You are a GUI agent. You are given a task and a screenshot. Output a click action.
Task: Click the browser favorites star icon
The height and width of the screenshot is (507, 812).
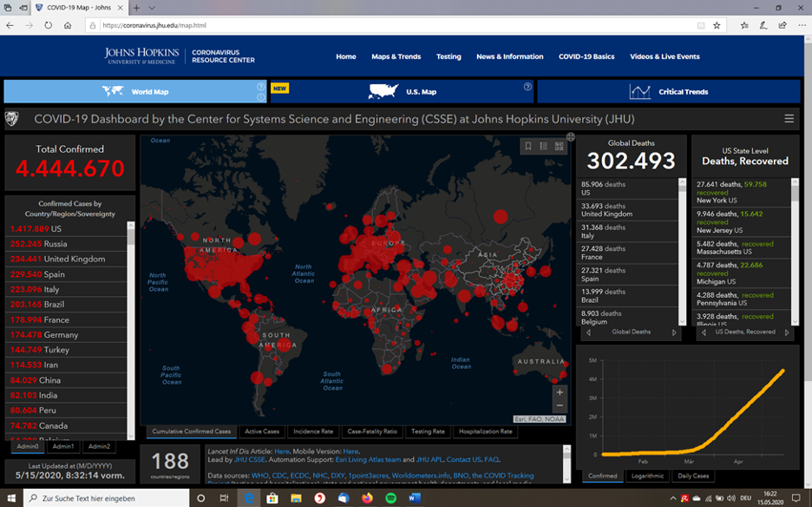tap(717, 25)
